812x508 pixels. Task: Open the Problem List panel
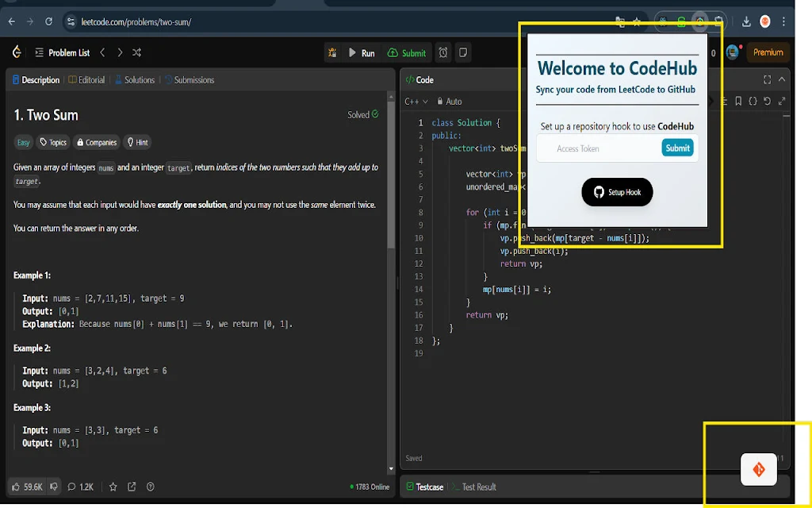(x=62, y=52)
